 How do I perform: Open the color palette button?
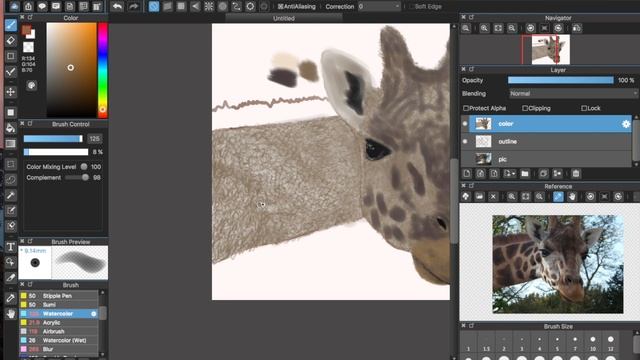(31, 86)
